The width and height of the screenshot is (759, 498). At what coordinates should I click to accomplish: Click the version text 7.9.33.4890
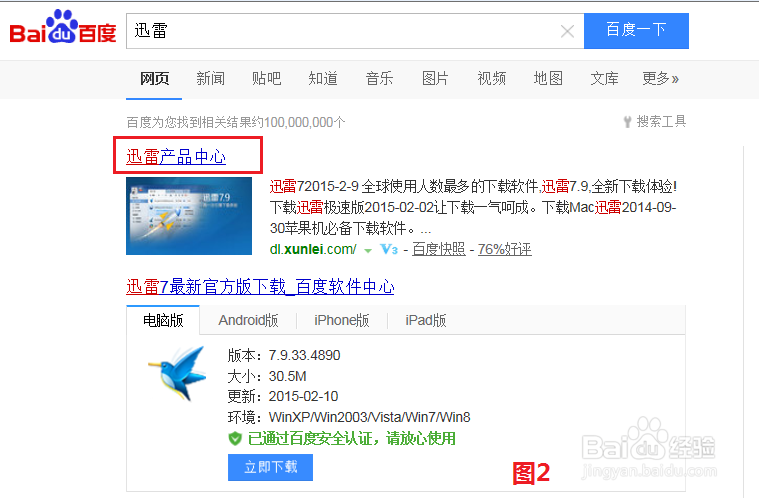[x=304, y=356]
